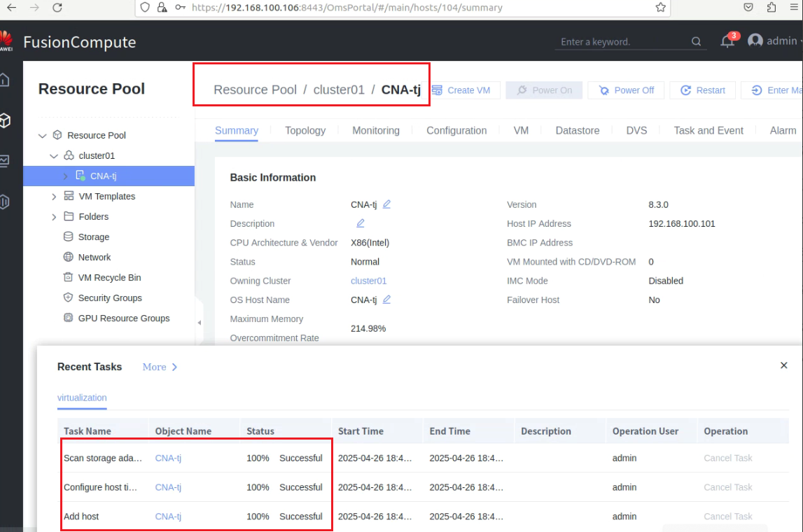Switch to the VM tab
Screen dimensions: 803x532
pos(521,131)
